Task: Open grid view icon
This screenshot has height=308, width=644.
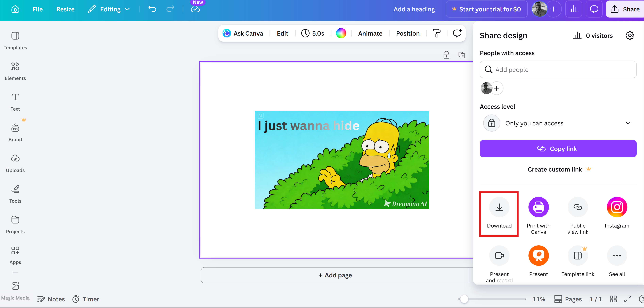Action: click(613, 299)
